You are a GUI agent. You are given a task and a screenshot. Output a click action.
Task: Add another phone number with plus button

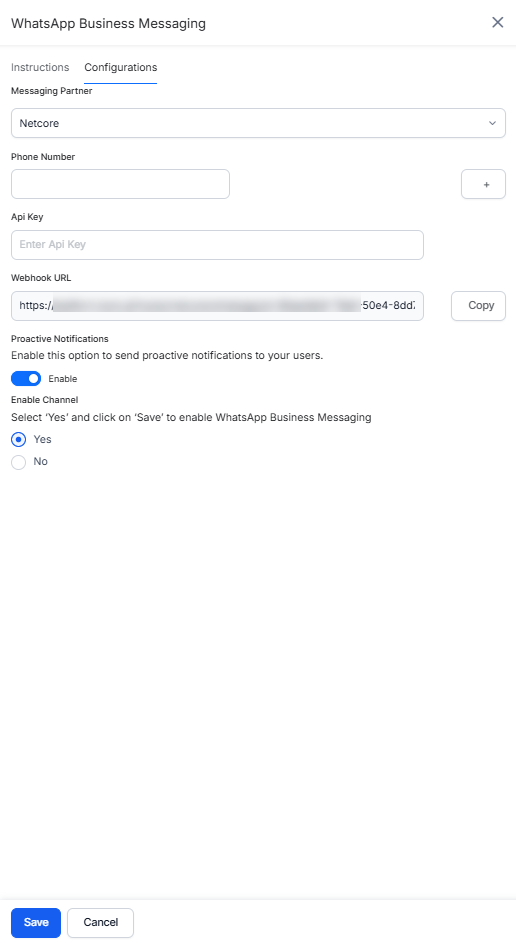coord(483,184)
